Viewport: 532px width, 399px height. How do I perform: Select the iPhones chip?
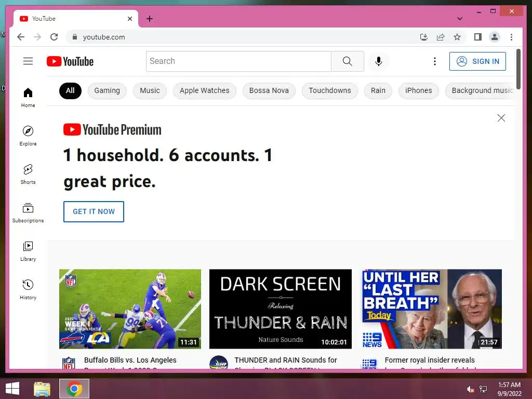[418, 90]
